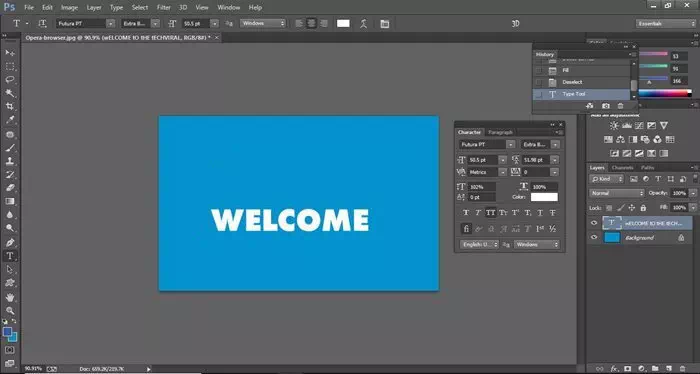Open the File menu

pyautogui.click(x=29, y=8)
